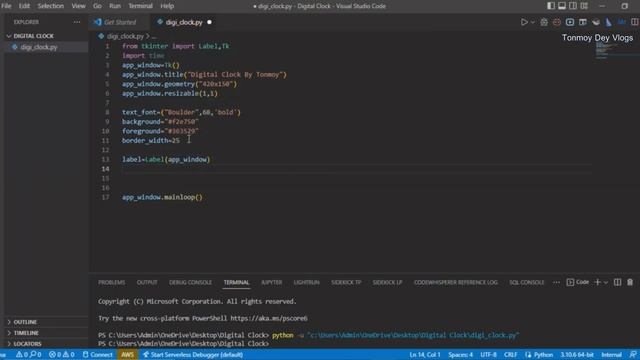Switch to the SIDEKICK TP panel tab
Image resolution: width=640 pixels, height=360 pixels.
[346, 282]
